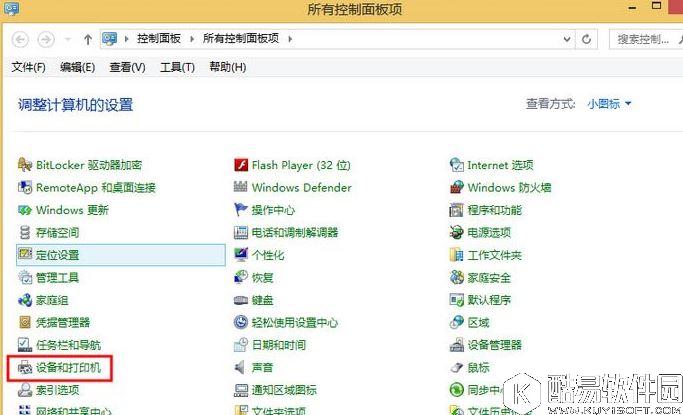
Task: Open the 凭据管理器 icon
Action: click(x=25, y=322)
